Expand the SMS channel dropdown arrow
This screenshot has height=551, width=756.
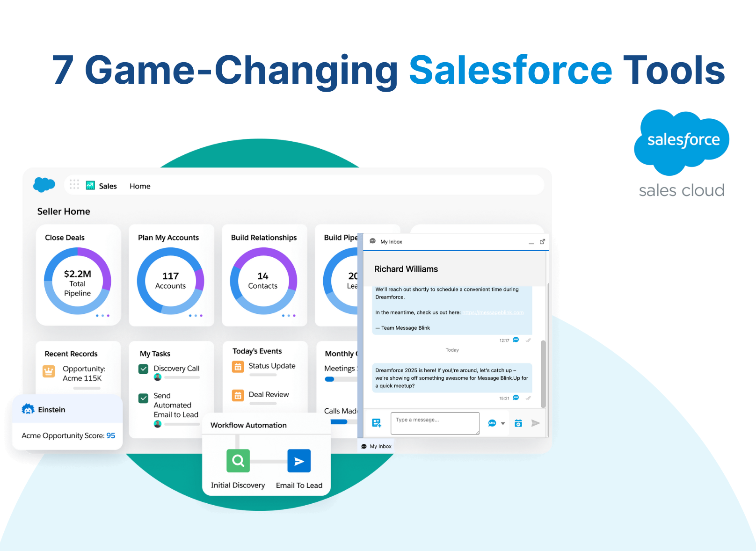tap(503, 423)
